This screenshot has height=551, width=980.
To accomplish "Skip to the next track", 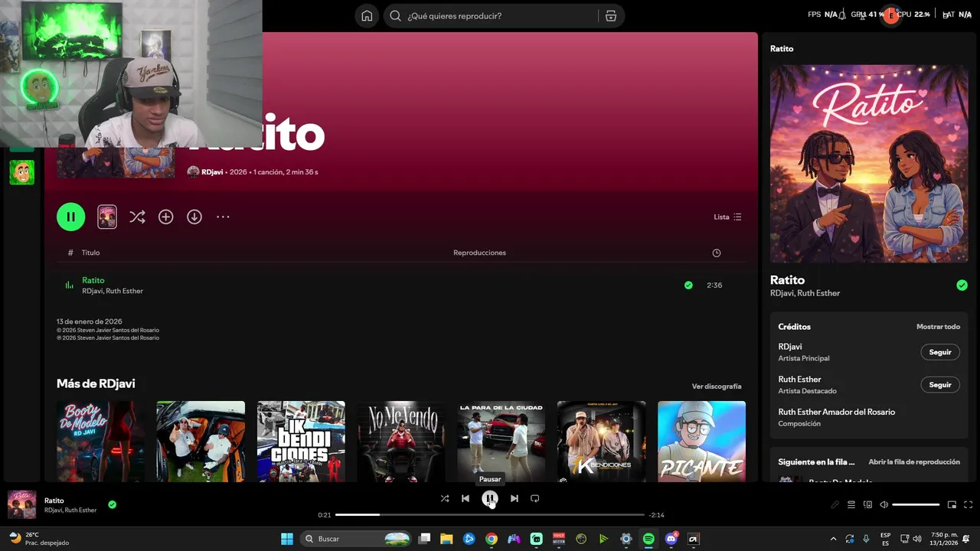I will pyautogui.click(x=514, y=499).
